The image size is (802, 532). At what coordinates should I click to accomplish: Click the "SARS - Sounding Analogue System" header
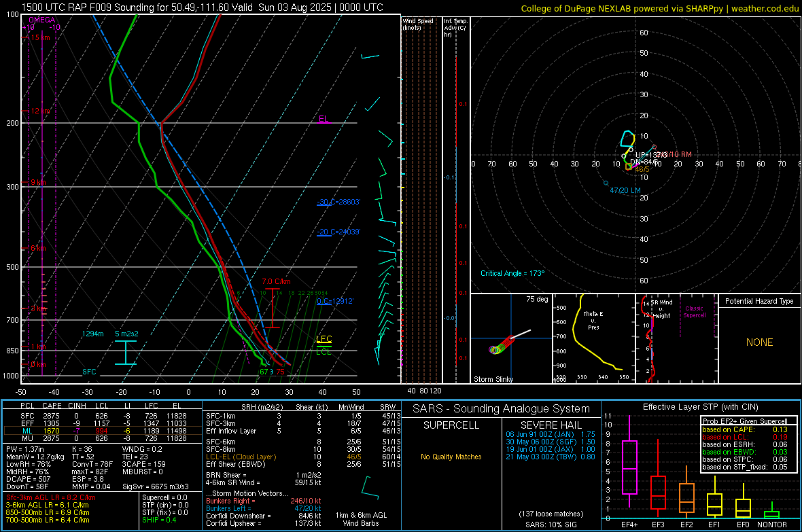coord(502,409)
